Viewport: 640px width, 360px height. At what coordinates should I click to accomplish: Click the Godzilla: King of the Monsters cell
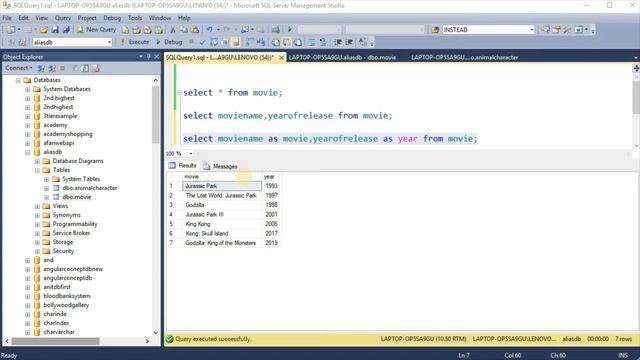(x=222, y=243)
